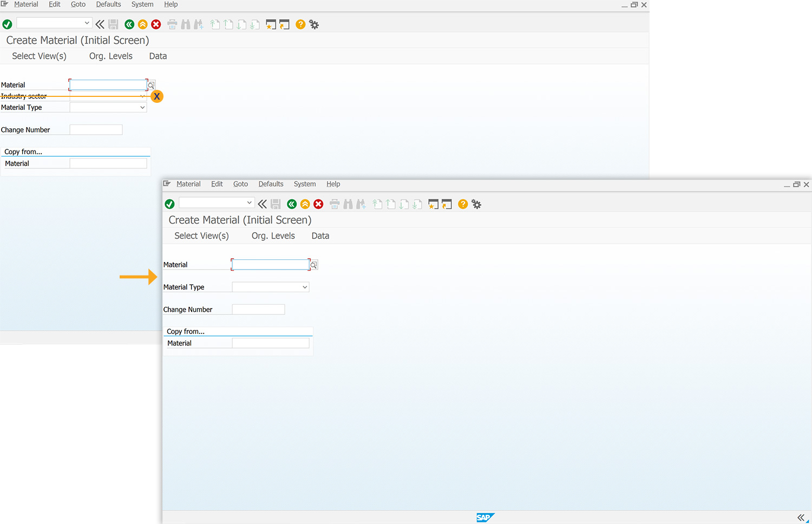Click Next Page icon in front window
The image size is (812, 524).
404,204
